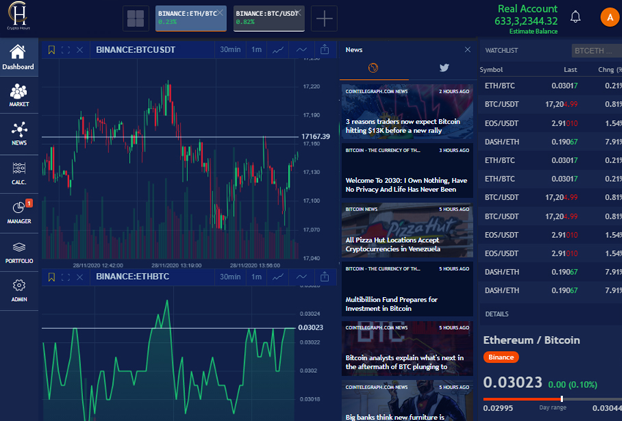Click the grid layout icon
Viewport: 622px width, 421px height.
coord(135,18)
